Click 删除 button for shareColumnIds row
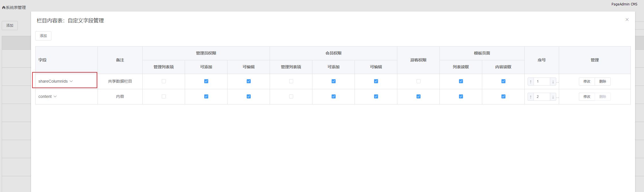 coord(602,82)
